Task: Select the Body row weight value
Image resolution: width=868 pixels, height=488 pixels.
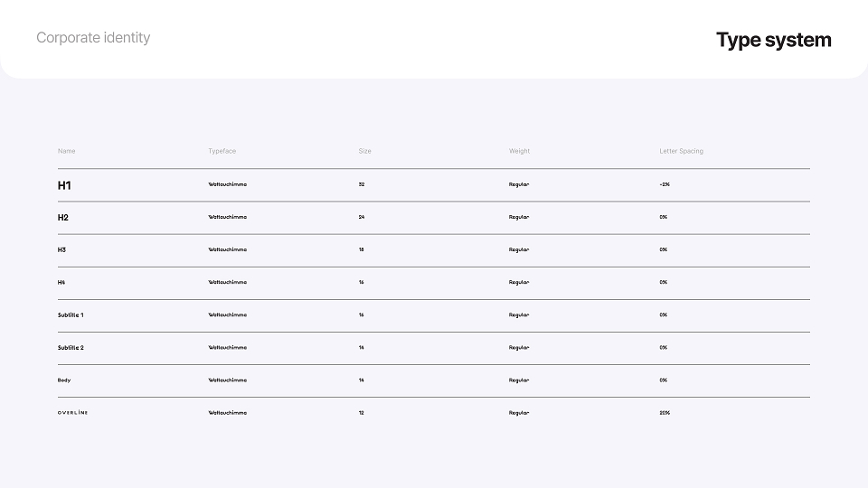Action: pos(519,380)
